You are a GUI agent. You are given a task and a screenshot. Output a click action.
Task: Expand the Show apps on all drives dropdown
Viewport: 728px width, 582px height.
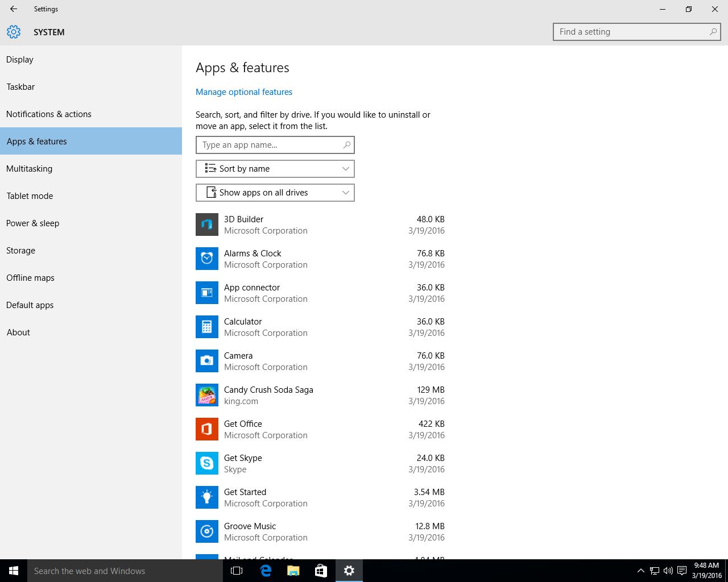pyautogui.click(x=275, y=193)
